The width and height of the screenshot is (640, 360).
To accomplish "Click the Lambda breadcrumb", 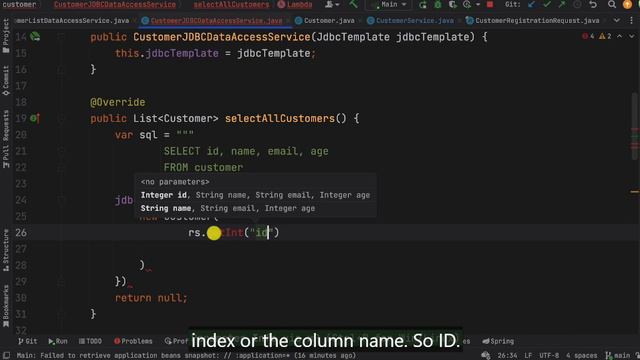I will pyautogui.click(x=295, y=4).
